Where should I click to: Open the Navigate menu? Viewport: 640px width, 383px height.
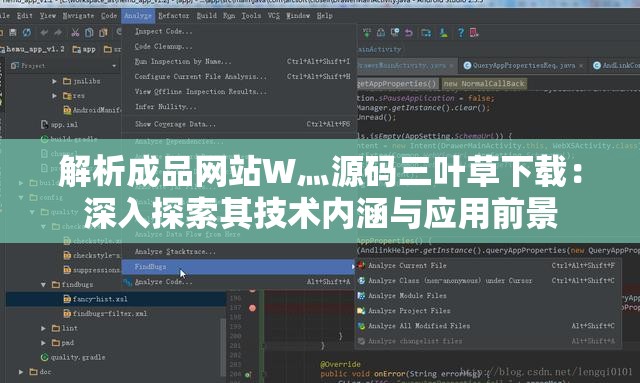point(78,16)
